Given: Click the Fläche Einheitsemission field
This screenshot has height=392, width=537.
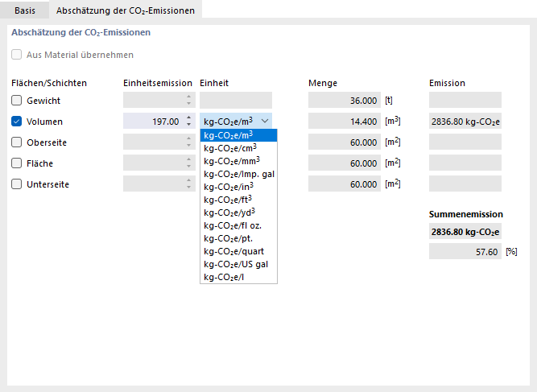Looking at the screenshot, I should pyautogui.click(x=159, y=163).
